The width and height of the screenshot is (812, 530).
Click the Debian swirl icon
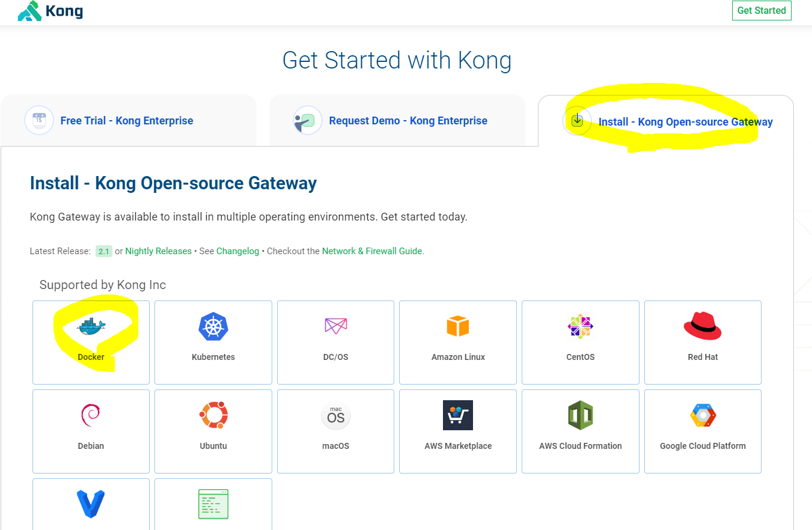tap(91, 415)
